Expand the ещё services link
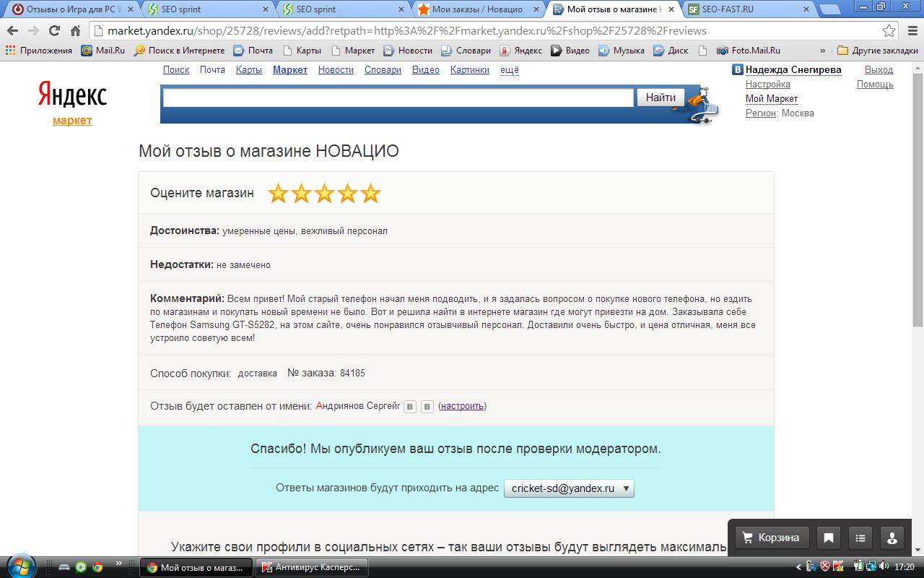Viewport: 924px width, 578px height. pos(510,70)
